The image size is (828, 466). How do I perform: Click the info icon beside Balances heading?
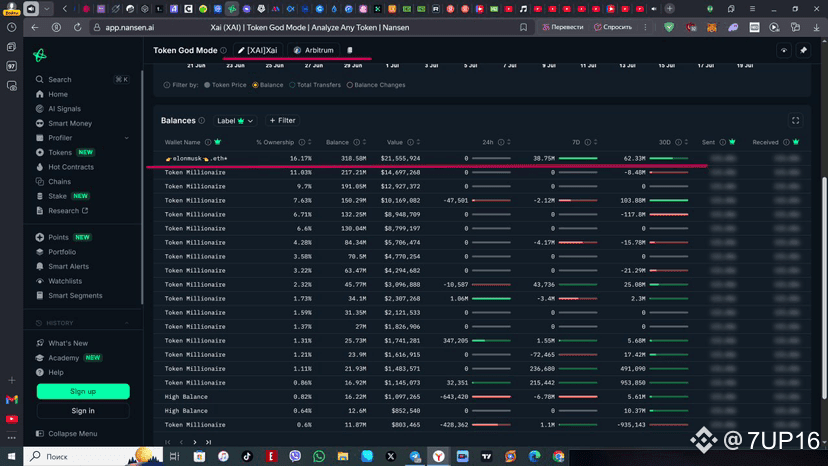coord(201,120)
